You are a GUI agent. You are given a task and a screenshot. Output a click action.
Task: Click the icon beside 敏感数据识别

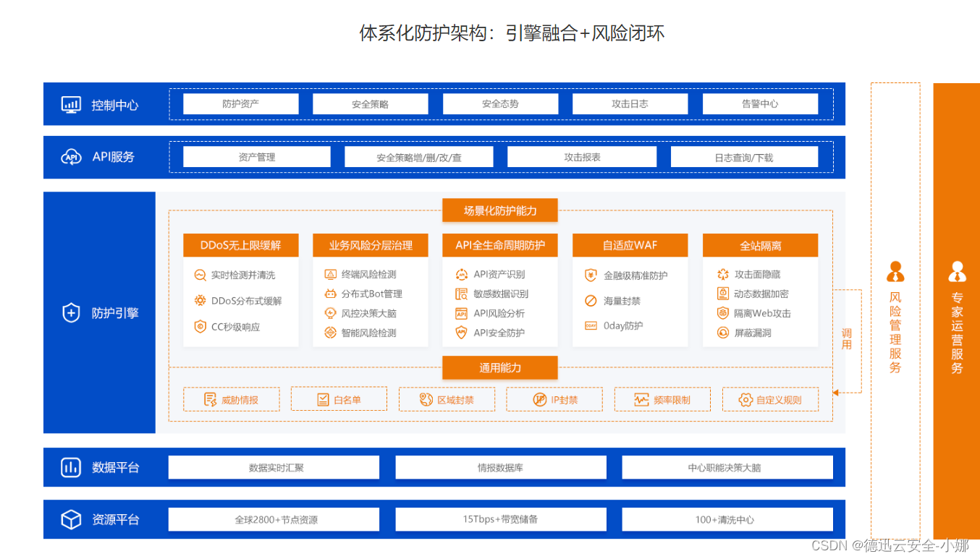[x=461, y=294]
